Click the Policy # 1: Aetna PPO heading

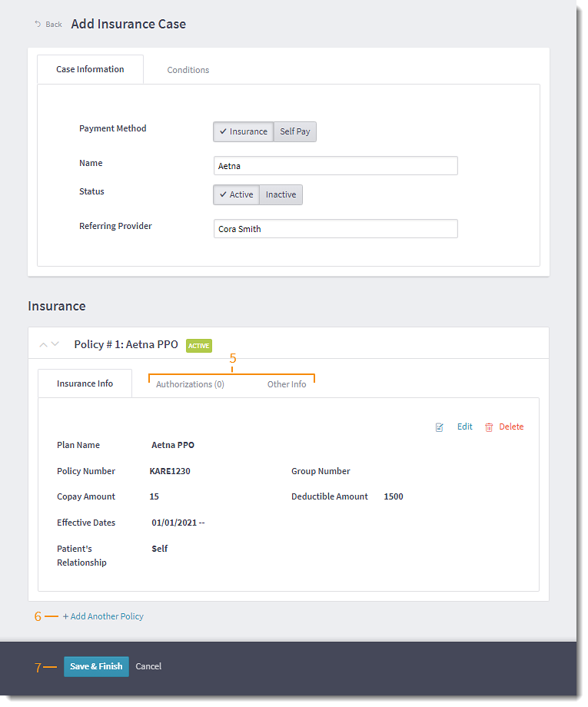pos(126,345)
